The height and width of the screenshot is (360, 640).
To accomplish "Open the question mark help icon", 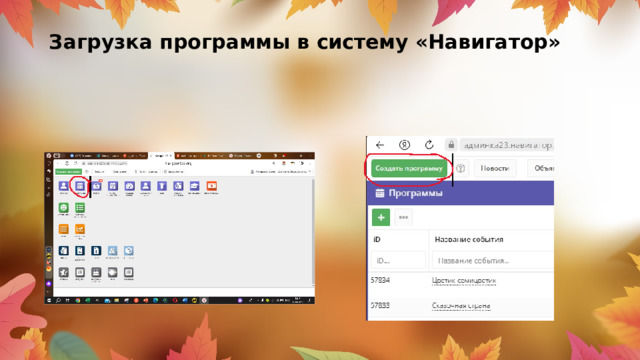I will [x=460, y=168].
